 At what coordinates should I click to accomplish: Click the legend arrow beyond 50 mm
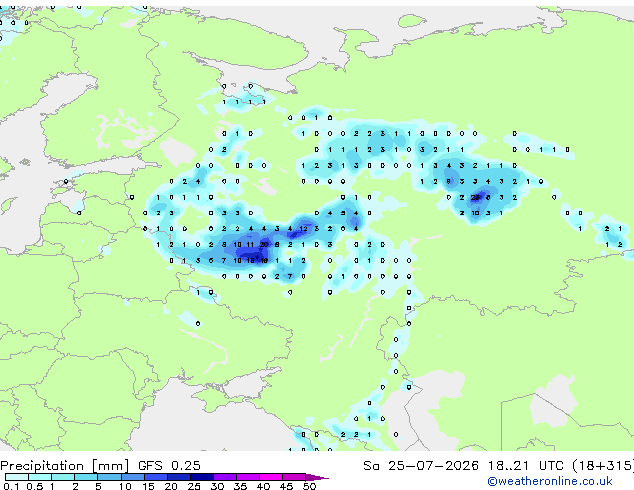click(x=317, y=477)
